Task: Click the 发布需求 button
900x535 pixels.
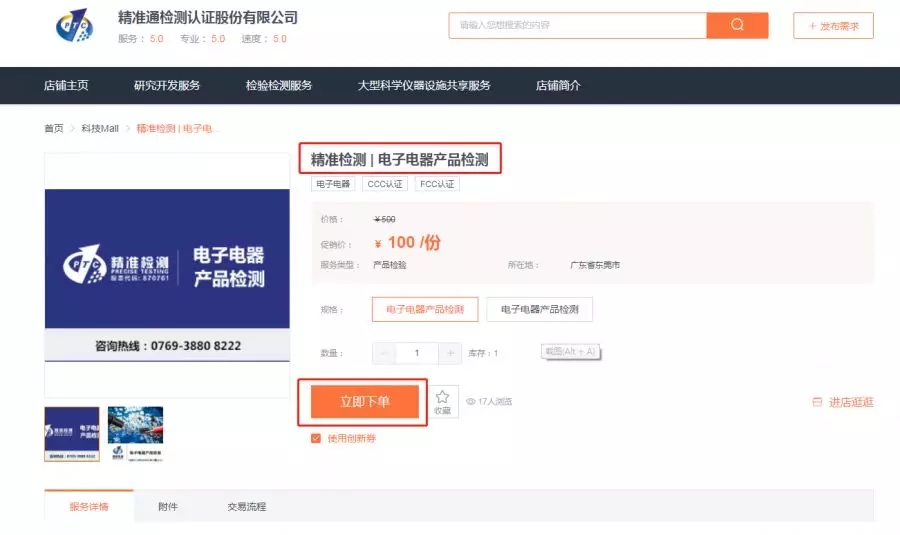Action: click(833, 26)
